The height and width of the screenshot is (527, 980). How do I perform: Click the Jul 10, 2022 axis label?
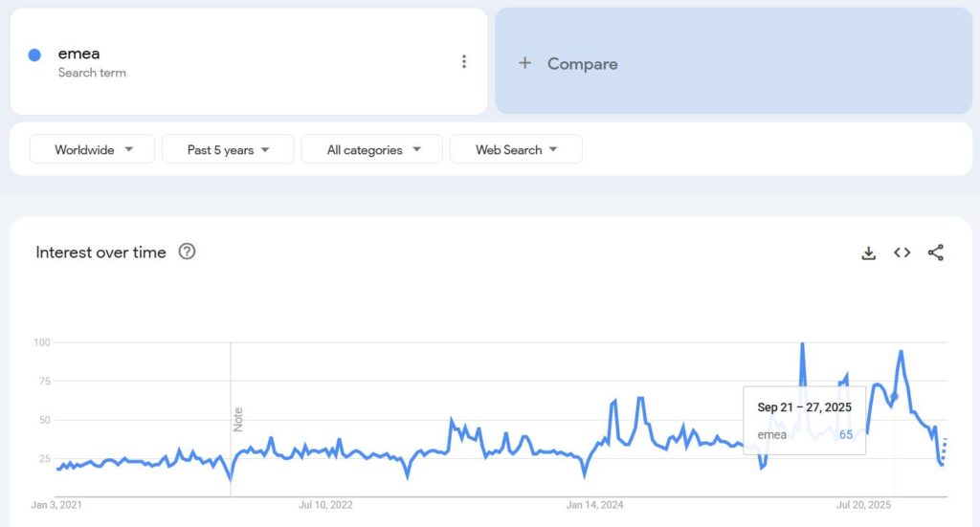point(326,504)
